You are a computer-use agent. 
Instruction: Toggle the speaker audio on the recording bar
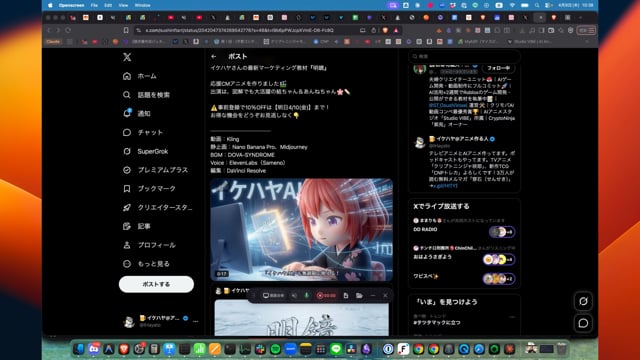click(294, 296)
